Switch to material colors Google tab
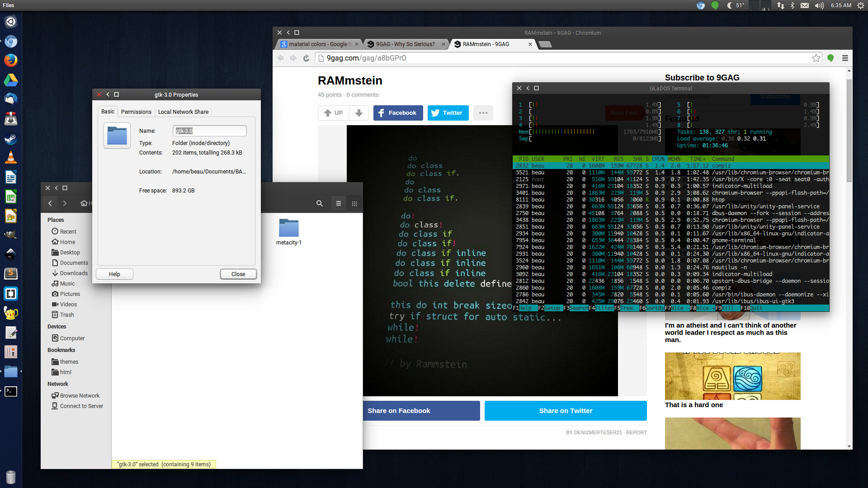Image resolution: width=868 pixels, height=488 pixels. [x=319, y=44]
